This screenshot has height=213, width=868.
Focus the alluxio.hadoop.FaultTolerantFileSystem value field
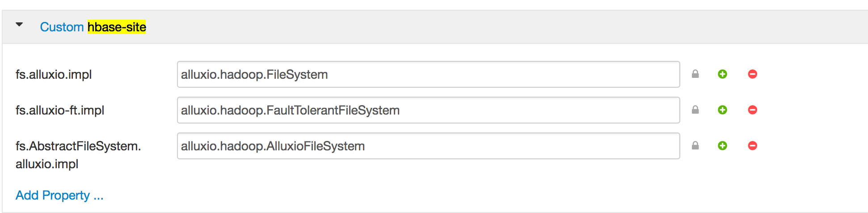click(x=428, y=110)
